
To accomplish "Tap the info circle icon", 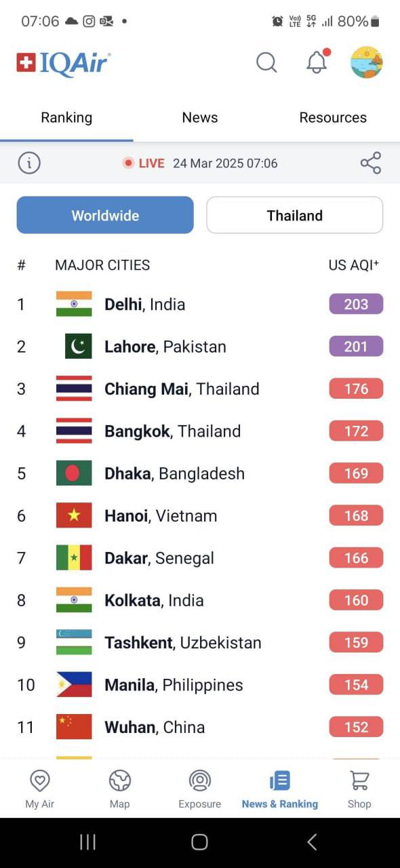I will [29, 163].
